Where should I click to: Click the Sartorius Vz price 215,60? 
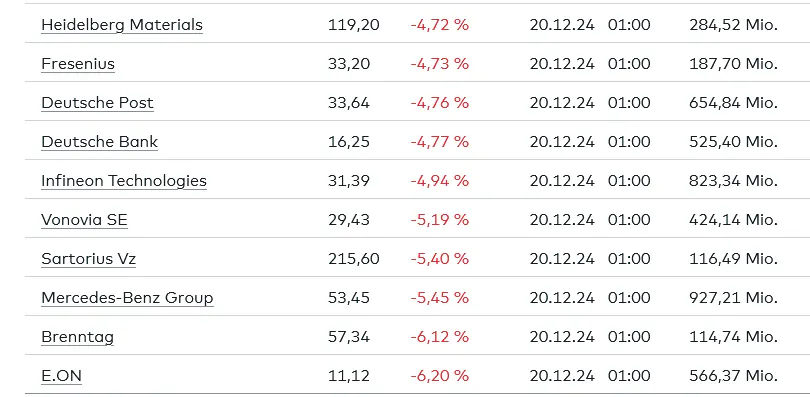(354, 259)
